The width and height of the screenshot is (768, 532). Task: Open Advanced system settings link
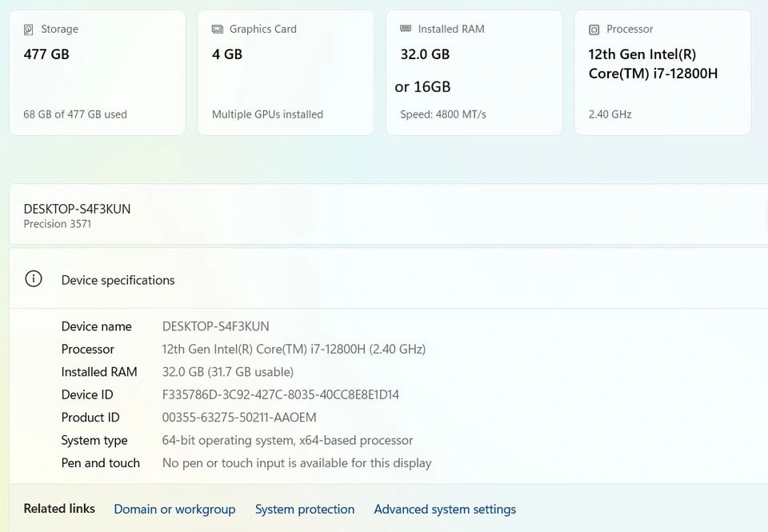click(445, 509)
